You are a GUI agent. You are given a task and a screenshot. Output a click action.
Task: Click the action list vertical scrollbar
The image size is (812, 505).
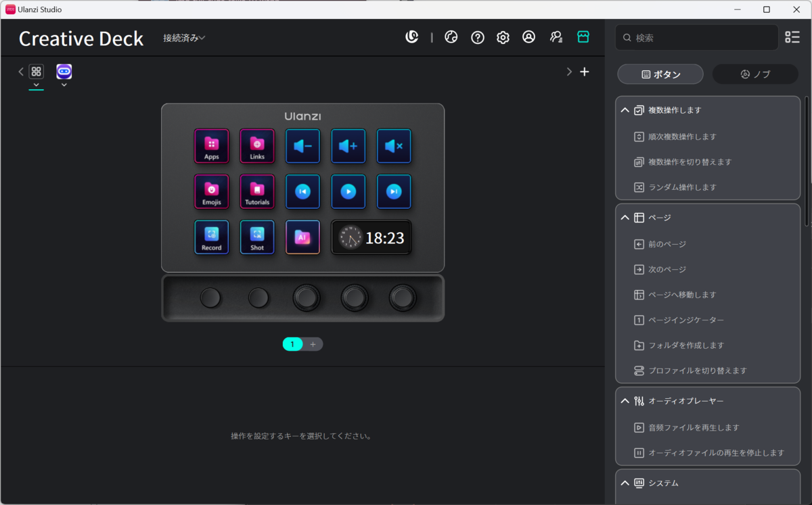pos(806,161)
